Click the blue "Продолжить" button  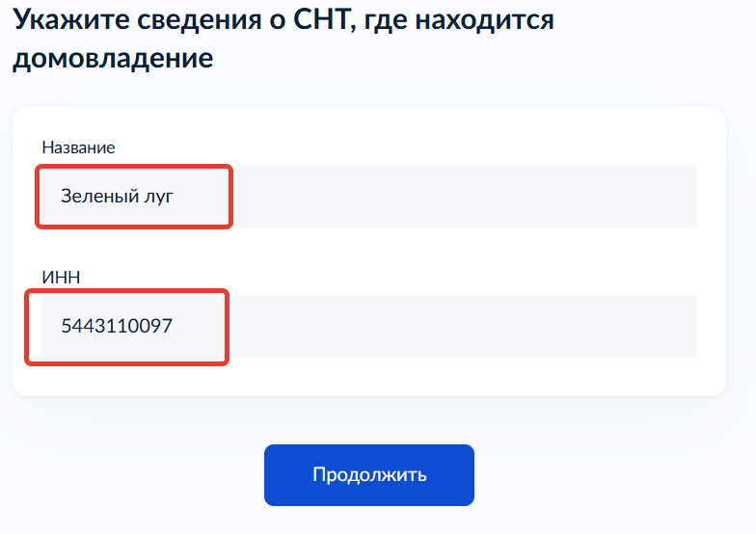click(369, 475)
